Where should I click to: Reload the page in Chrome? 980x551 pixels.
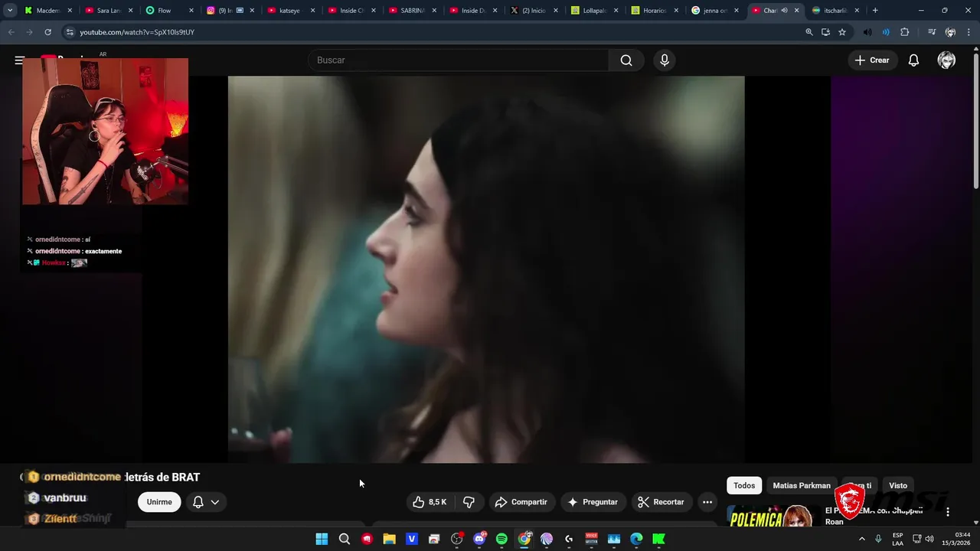tap(47, 32)
